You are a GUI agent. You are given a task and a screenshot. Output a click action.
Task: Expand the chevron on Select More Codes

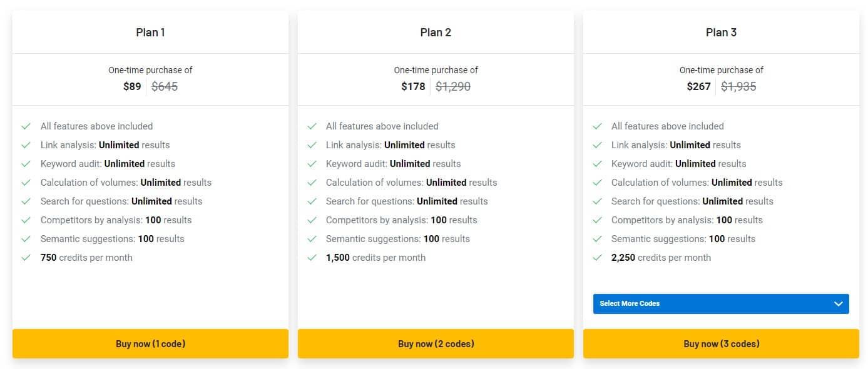(839, 303)
